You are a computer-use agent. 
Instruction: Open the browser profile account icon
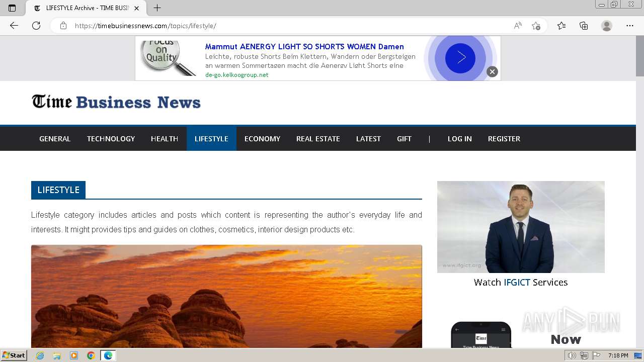(x=607, y=26)
